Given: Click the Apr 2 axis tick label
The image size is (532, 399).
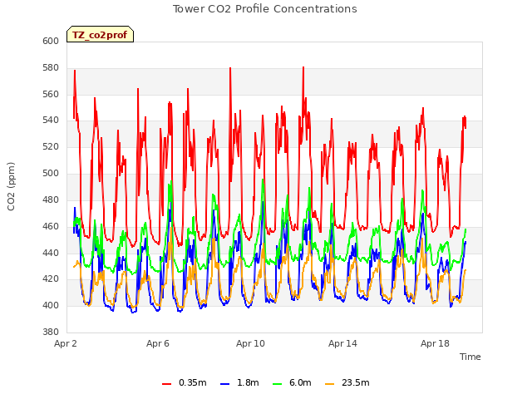Looking at the screenshot, I should (x=66, y=343).
